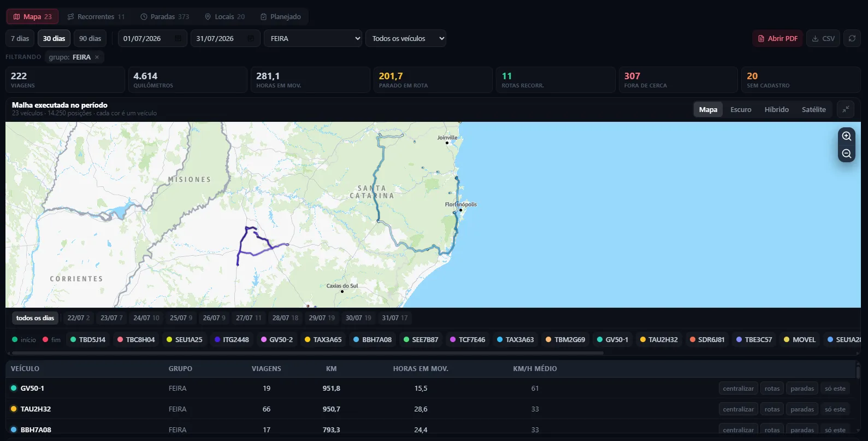
Task: Toggle vehicle ITG2448 legend chip
Action: pos(232,339)
